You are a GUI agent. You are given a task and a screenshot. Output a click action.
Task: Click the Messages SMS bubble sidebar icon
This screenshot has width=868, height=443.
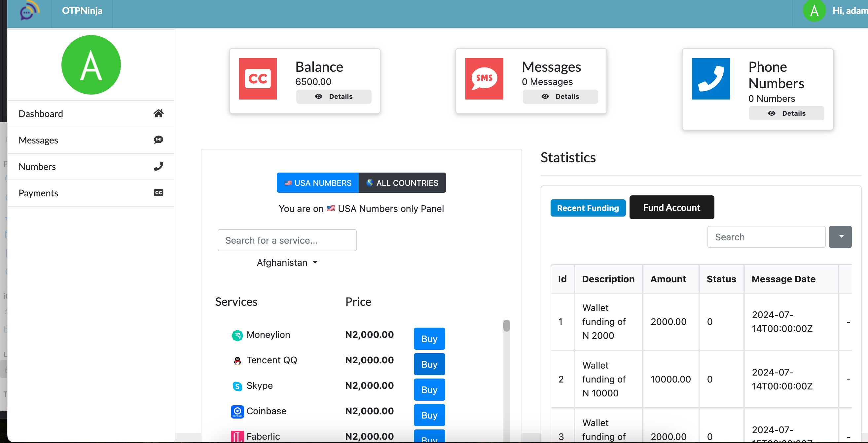[158, 140]
